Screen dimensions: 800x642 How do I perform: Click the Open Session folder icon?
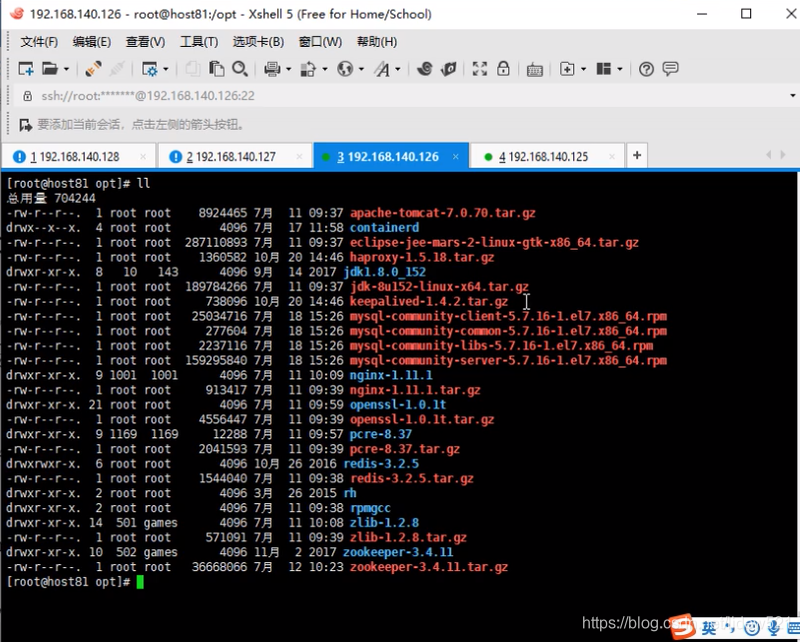[x=49, y=68]
